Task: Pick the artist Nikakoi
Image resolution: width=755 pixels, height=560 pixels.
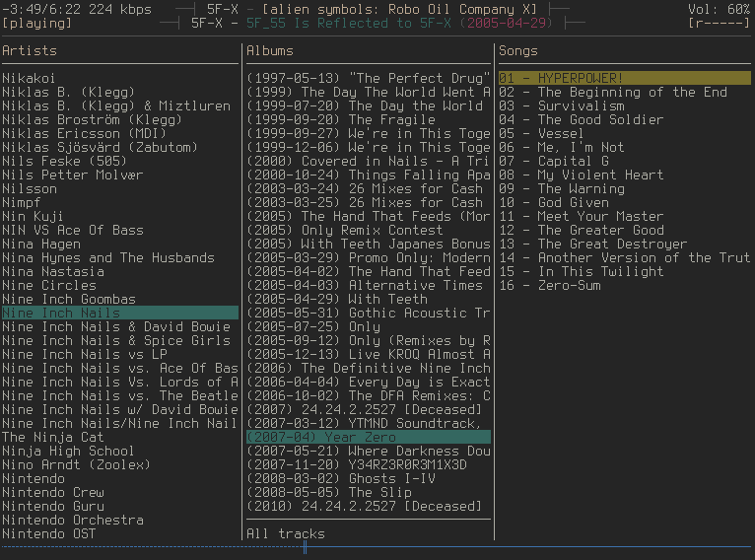Action: [x=30, y=78]
